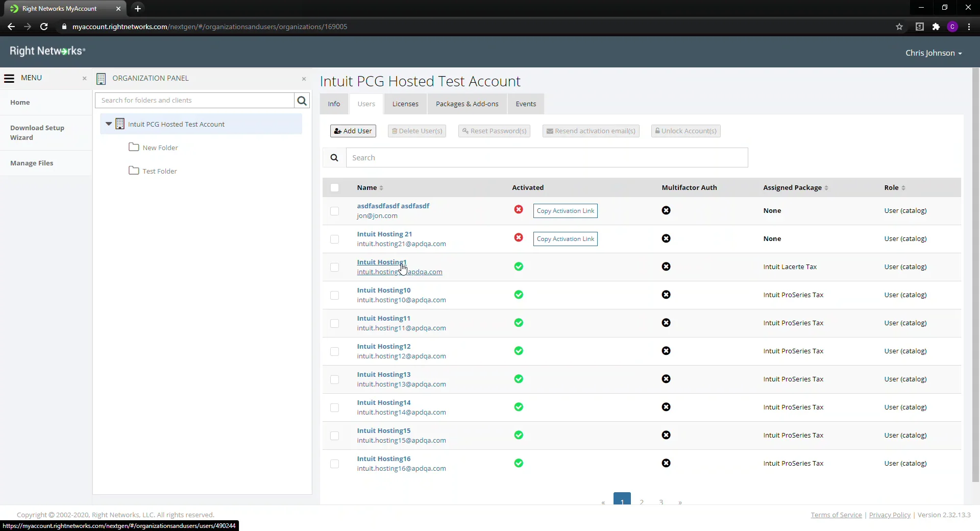980x531 pixels.
Task: Open the Terms of Service link
Action: [x=836, y=515]
